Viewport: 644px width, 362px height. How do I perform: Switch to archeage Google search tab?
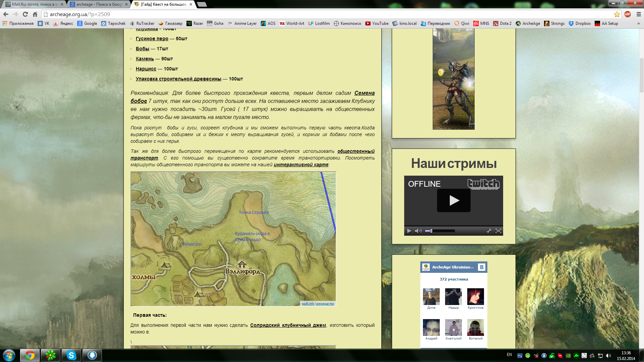98,4
